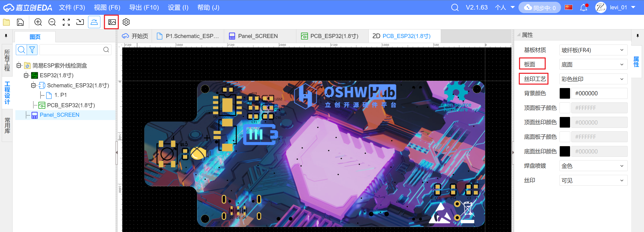Switch to P1.Schematic_ESP tab
Screen dimensions: 644x232
(188, 36)
